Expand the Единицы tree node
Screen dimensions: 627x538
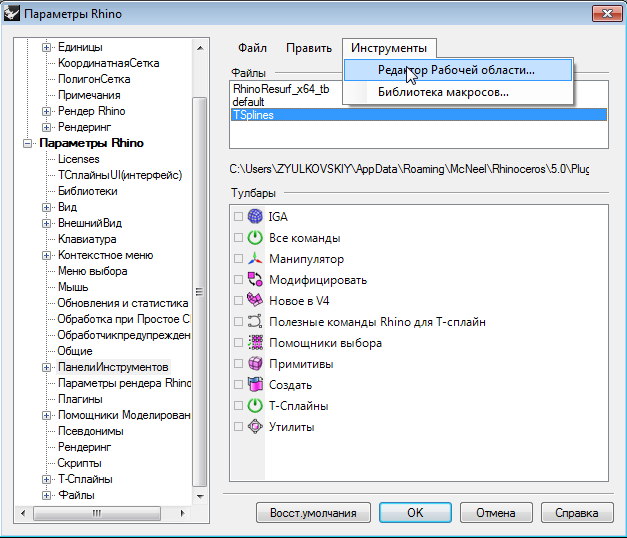point(46,47)
